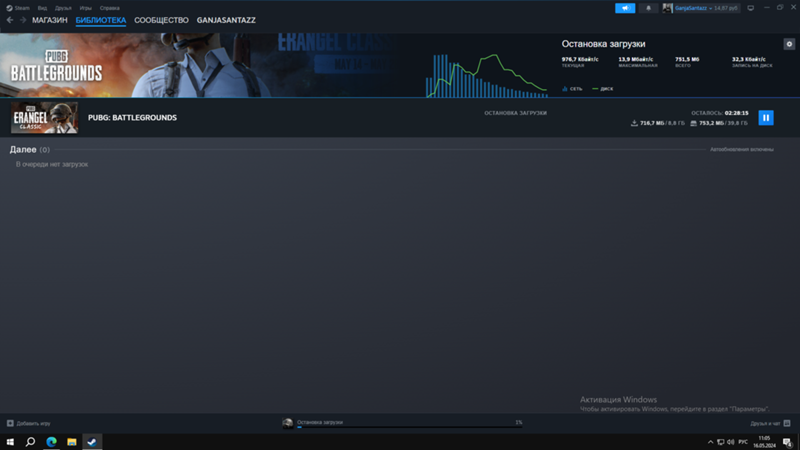Click the disk icon next to 753,2 МБ

[693, 123]
